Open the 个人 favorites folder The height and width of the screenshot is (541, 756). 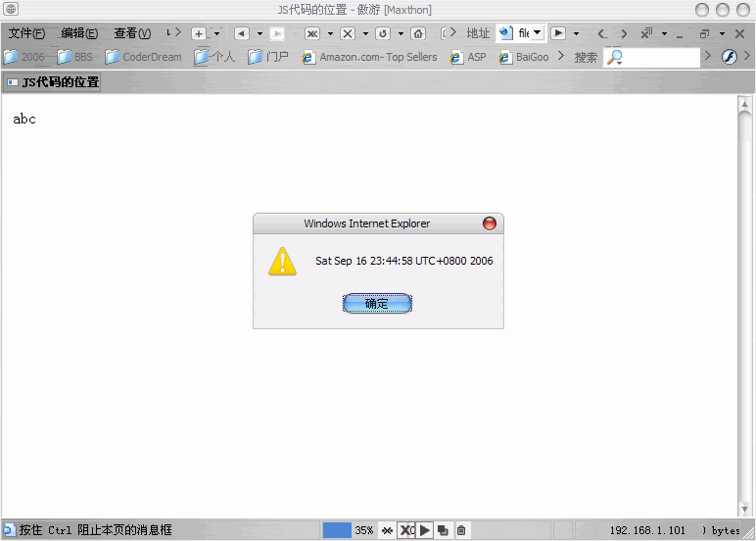tap(214, 57)
